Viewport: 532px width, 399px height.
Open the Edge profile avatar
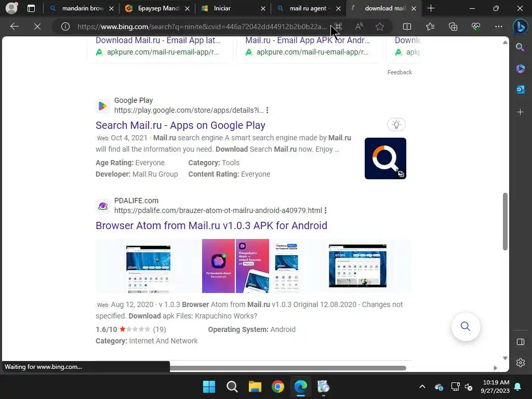coord(11,8)
